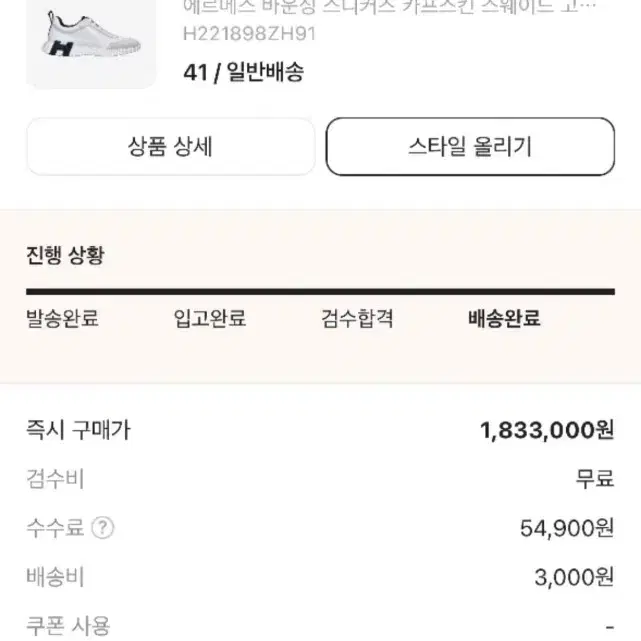
Task: Click the black progress bar under 진행 상황
Action: [x=320, y=291]
